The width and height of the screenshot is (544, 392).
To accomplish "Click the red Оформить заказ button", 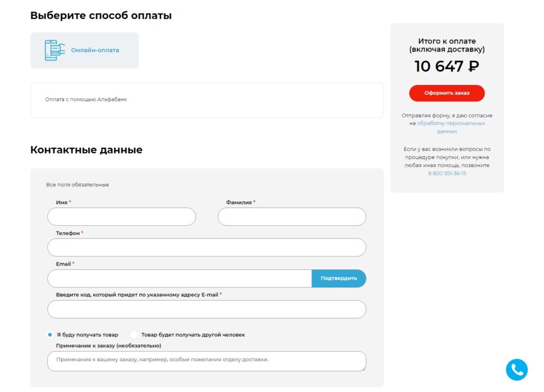I will click(446, 93).
